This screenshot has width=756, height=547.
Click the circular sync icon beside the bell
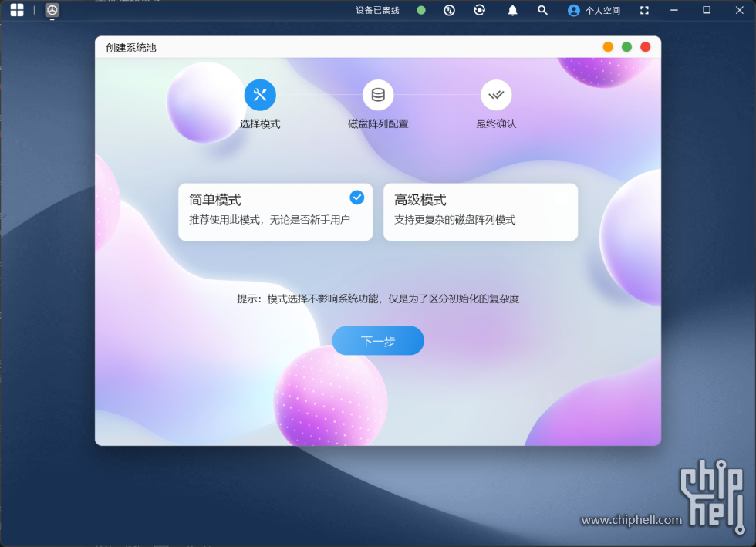click(x=479, y=10)
